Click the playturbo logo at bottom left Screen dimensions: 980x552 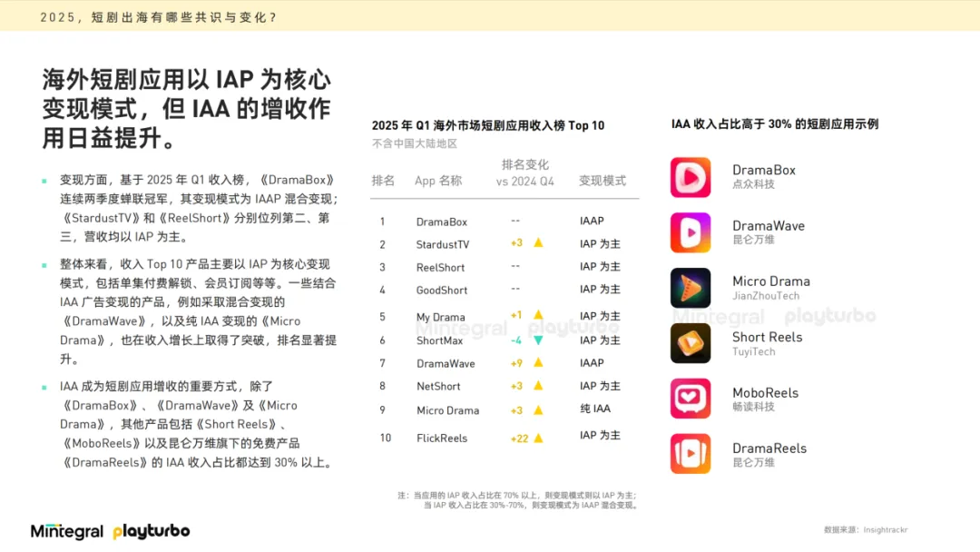(152, 531)
